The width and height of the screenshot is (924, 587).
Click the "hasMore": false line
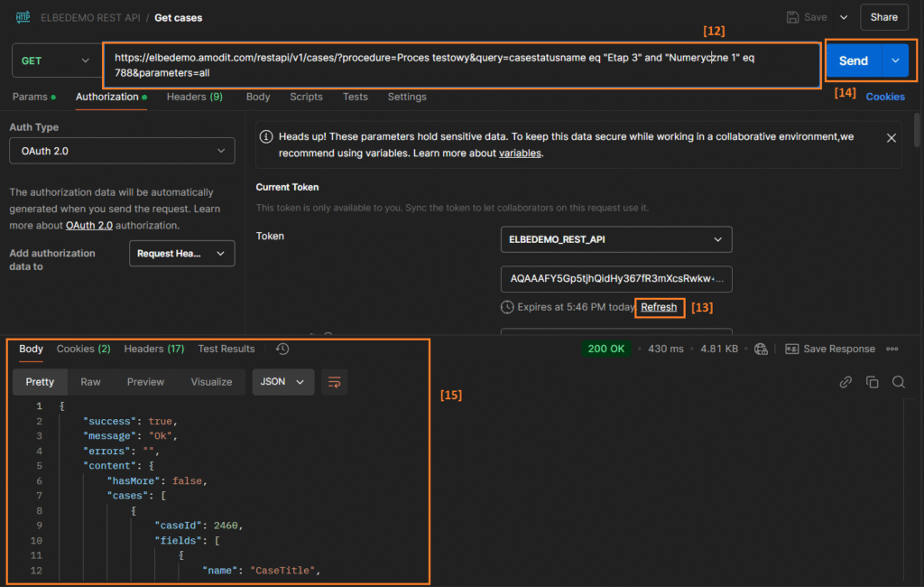click(157, 480)
